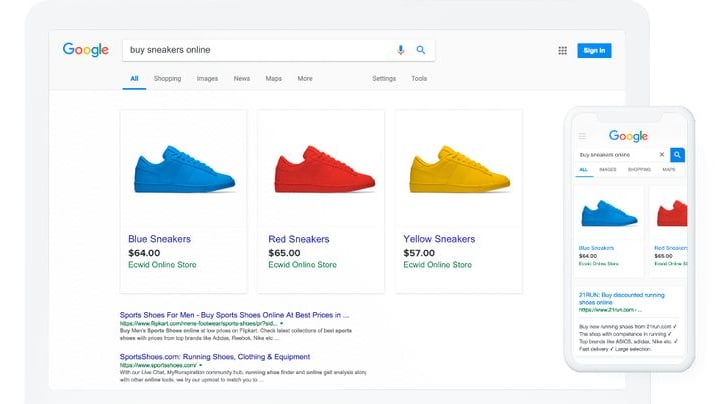The height and width of the screenshot is (404, 721).
Task: Open Blue Sneakers link on phone
Action: pos(596,248)
